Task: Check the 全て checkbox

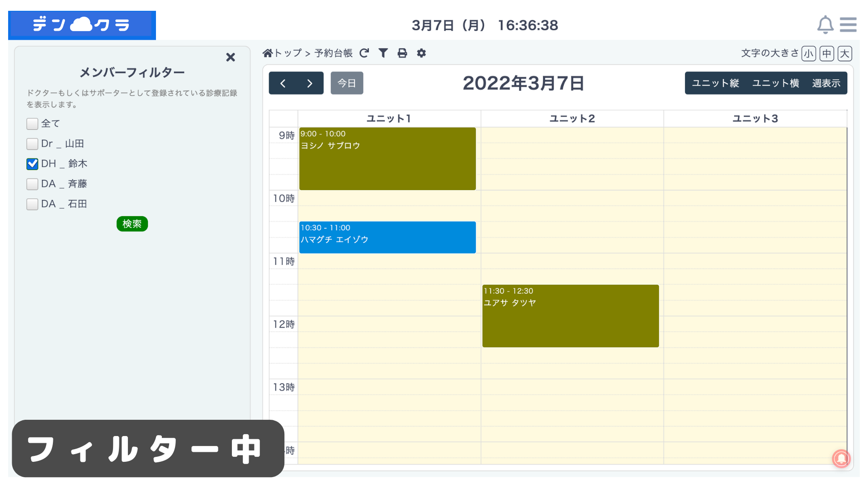Action: 32,124
